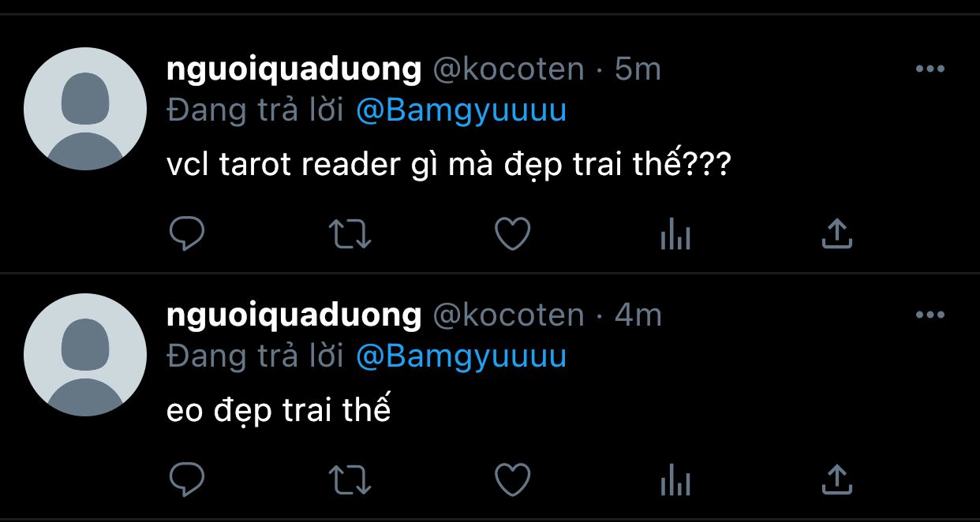
Task: Like the 'vcl tarot reader' tweet
Action: tap(513, 233)
